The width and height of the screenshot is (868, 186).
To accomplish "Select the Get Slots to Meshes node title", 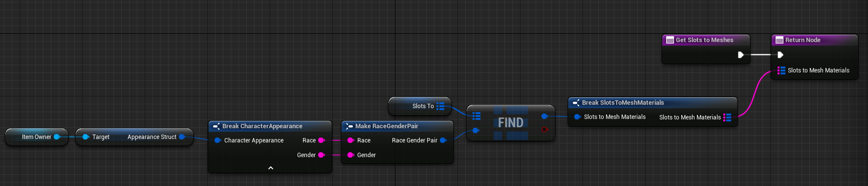I will pyautogui.click(x=704, y=40).
